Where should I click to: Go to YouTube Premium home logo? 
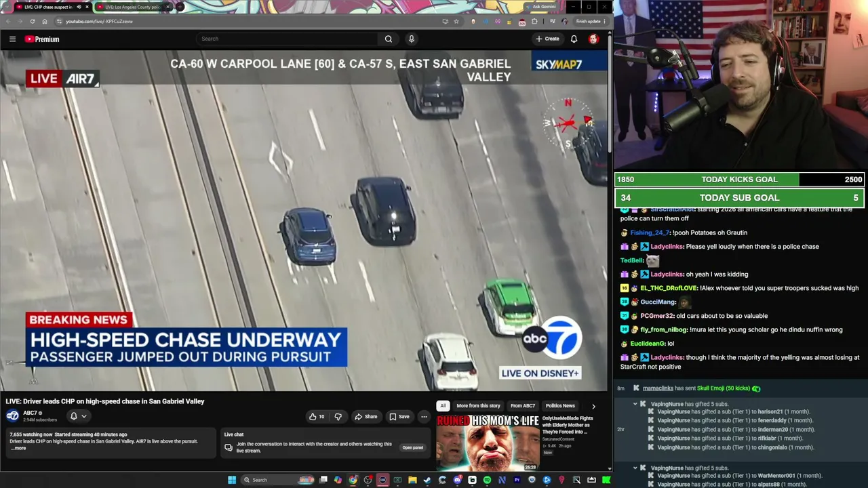pyautogui.click(x=42, y=39)
